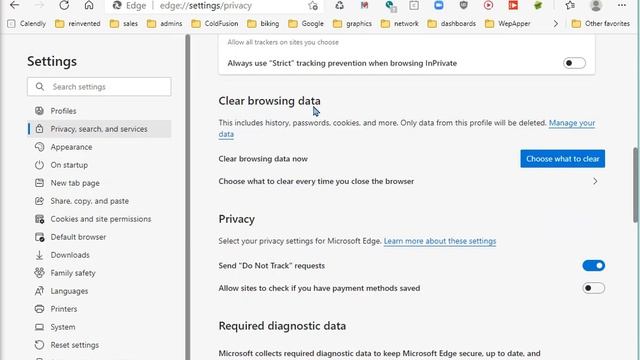Select Privacy, search, and services section
The height and width of the screenshot is (360, 640).
tap(99, 129)
